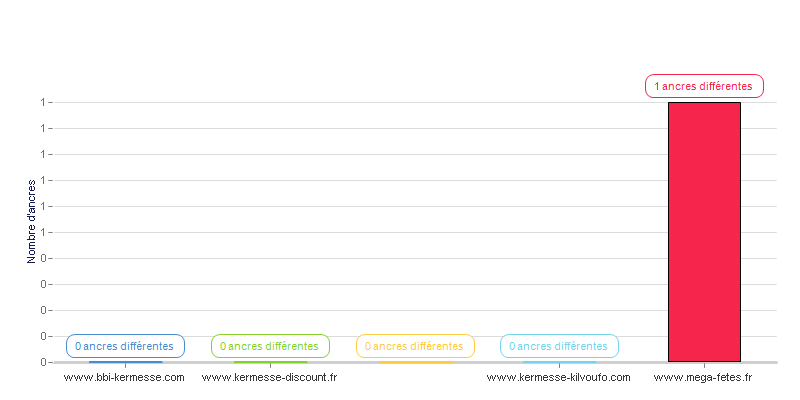Click the x-axis tick above www.bbi-kermesse.com
This screenshot has height=400, width=800.
coord(126,365)
